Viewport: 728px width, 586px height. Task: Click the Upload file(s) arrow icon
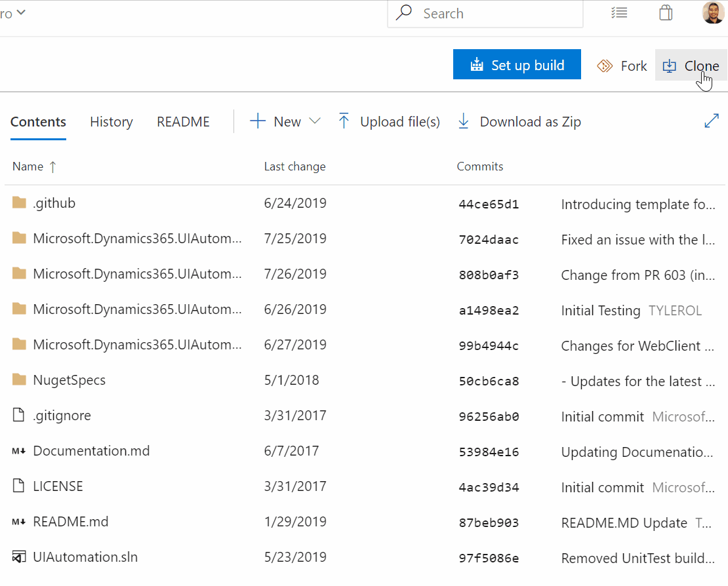344,121
